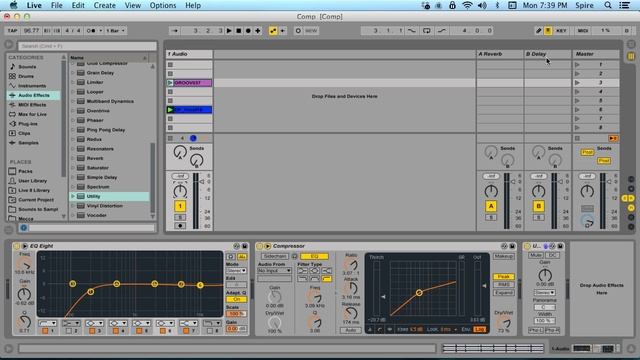Select Instruments category in browser
640x360 pixels.
click(x=32, y=86)
